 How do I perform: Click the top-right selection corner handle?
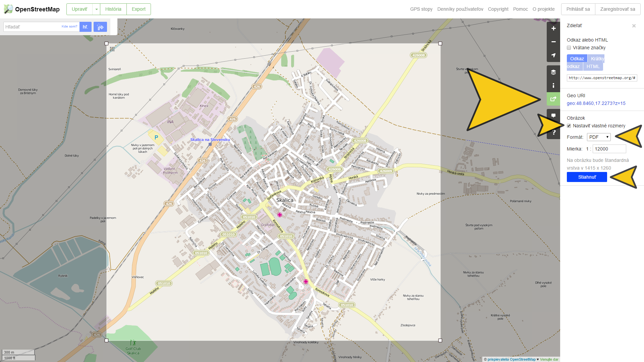(440, 44)
